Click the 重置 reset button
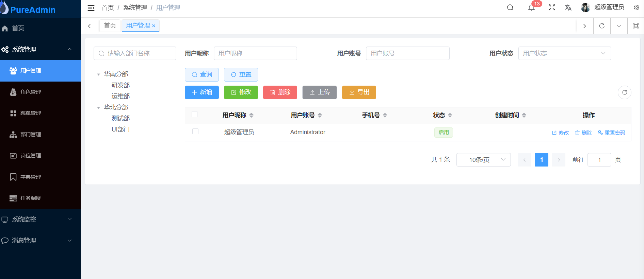The height and width of the screenshot is (279, 644). pyautogui.click(x=241, y=75)
